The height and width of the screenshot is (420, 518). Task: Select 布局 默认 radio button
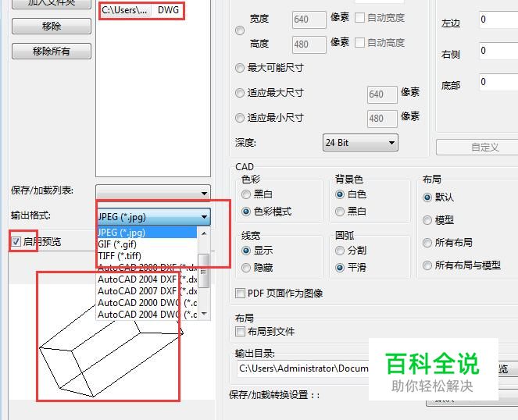(x=427, y=198)
